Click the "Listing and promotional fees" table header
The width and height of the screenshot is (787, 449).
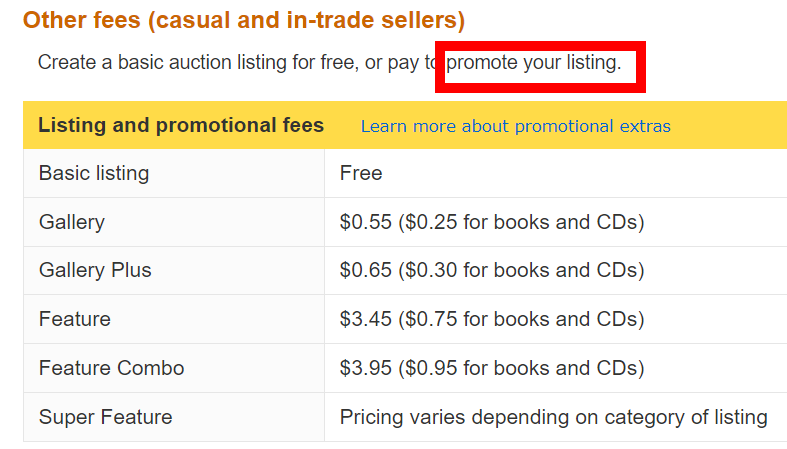pyautogui.click(x=181, y=125)
